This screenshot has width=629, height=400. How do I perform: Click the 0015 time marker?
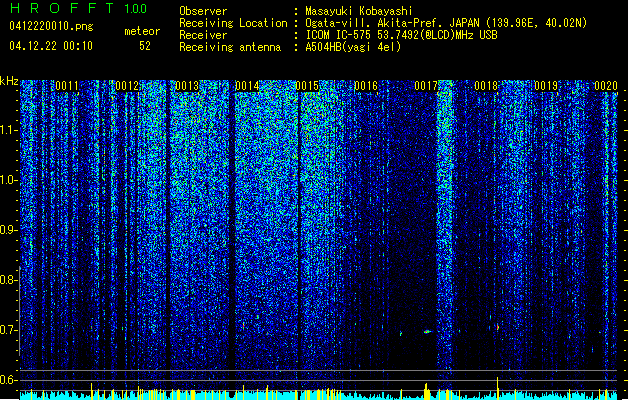click(307, 86)
